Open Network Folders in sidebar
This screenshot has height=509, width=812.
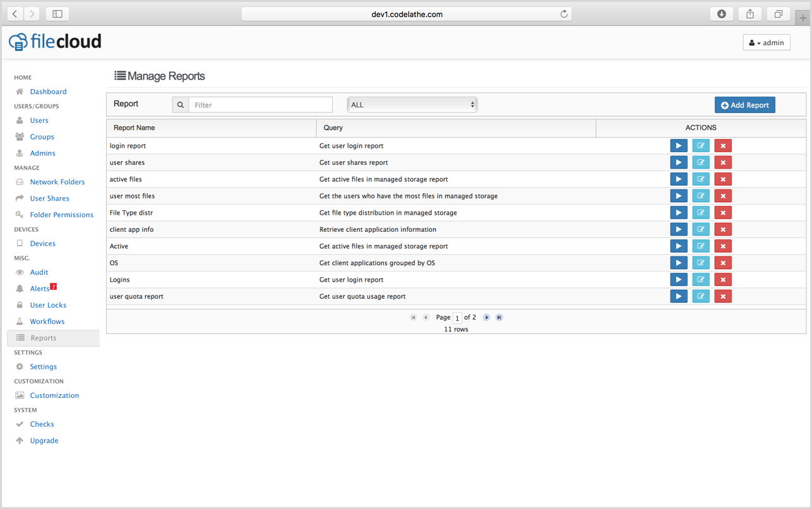(x=57, y=182)
